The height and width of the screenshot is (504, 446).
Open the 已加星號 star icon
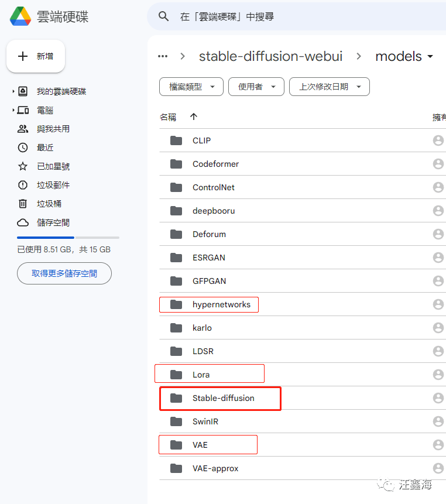pyautogui.click(x=22, y=166)
